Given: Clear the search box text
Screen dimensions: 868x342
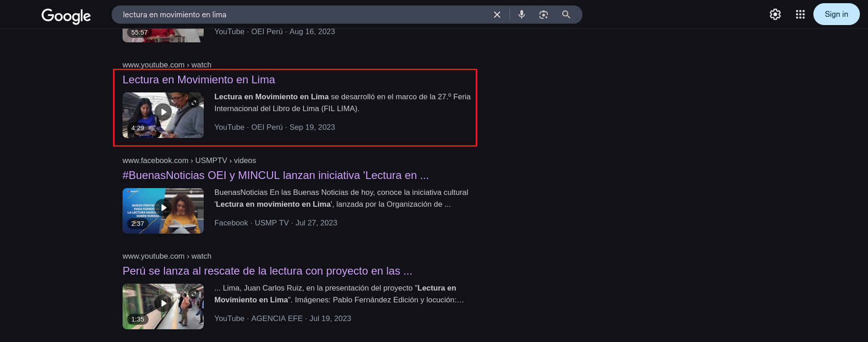Looking at the screenshot, I should pyautogui.click(x=497, y=15).
